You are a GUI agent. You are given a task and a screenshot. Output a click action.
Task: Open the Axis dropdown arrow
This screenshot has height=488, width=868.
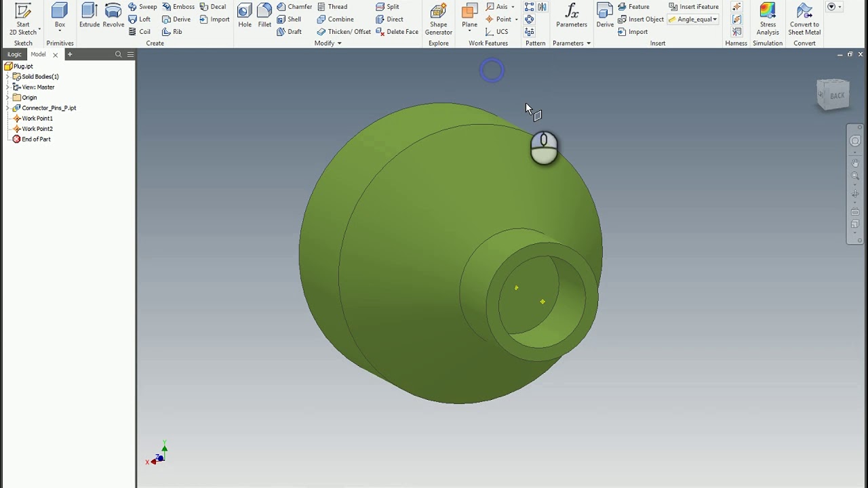513,7
